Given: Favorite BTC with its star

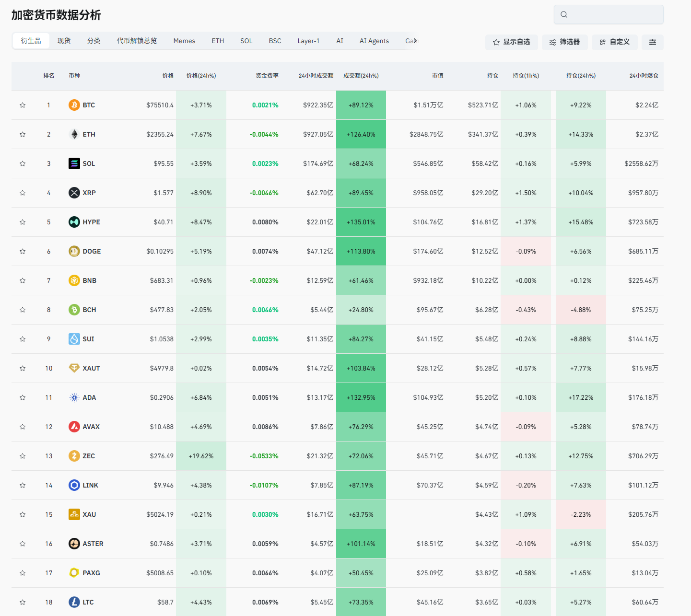Looking at the screenshot, I should pyautogui.click(x=23, y=105).
